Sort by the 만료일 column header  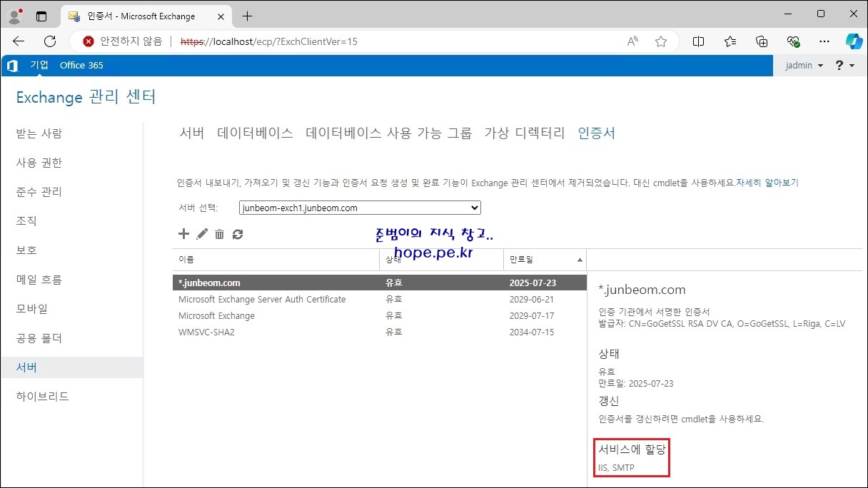(x=545, y=259)
